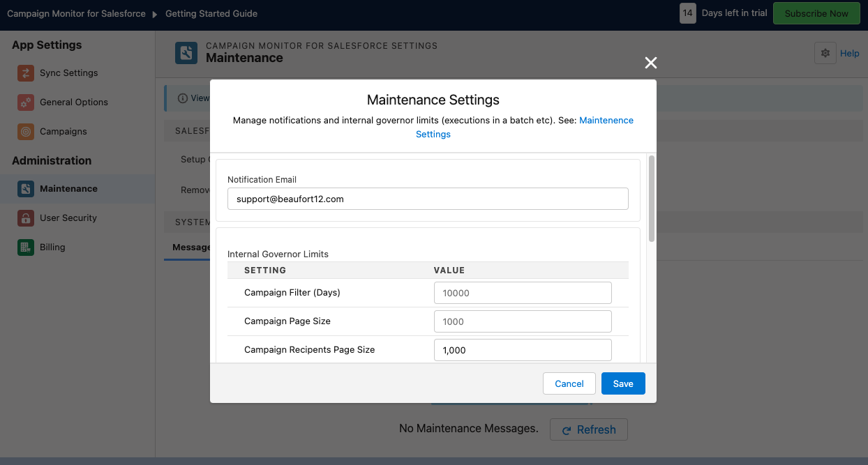Click the Campaigns target icon
The height and width of the screenshot is (465, 868).
click(x=26, y=132)
